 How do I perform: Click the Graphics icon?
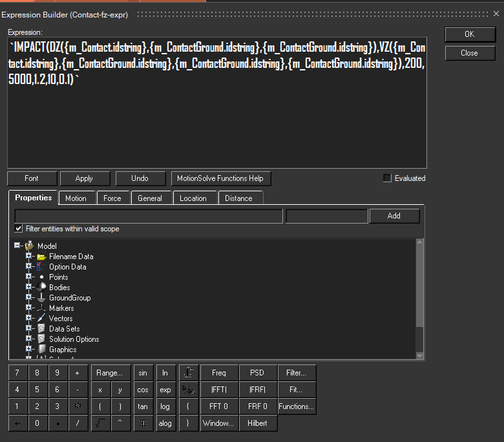point(42,349)
